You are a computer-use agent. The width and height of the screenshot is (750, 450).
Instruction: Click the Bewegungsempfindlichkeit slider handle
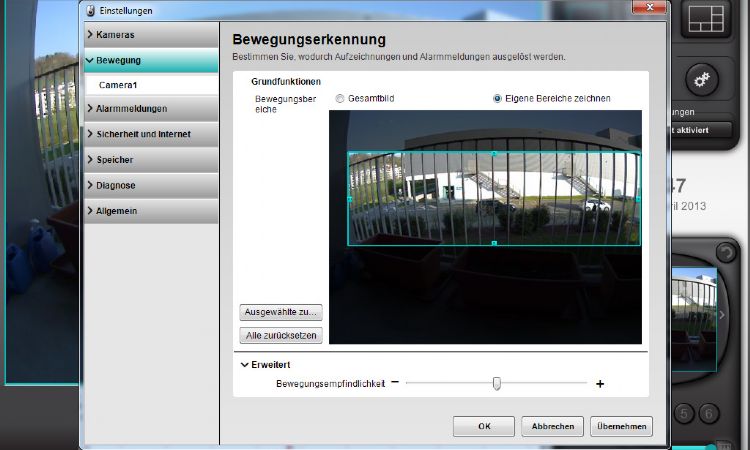coord(496,383)
